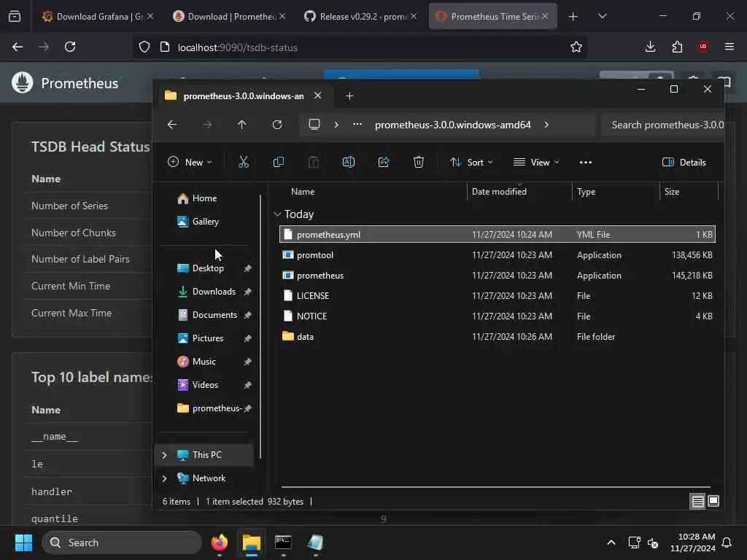Viewport: 747px width, 560px height.
Task: Switch to Release v0.29.2 GitHub tab
Action: coord(360,17)
